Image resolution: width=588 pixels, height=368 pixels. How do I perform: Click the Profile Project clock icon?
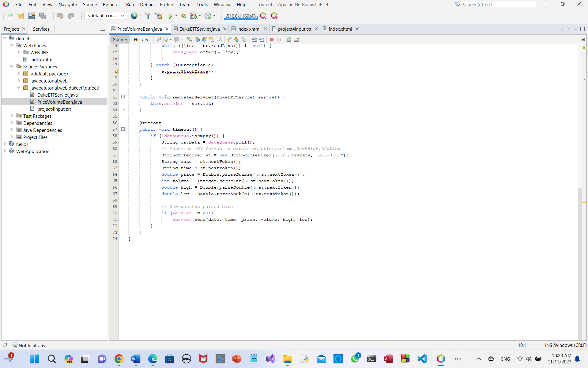click(x=208, y=16)
